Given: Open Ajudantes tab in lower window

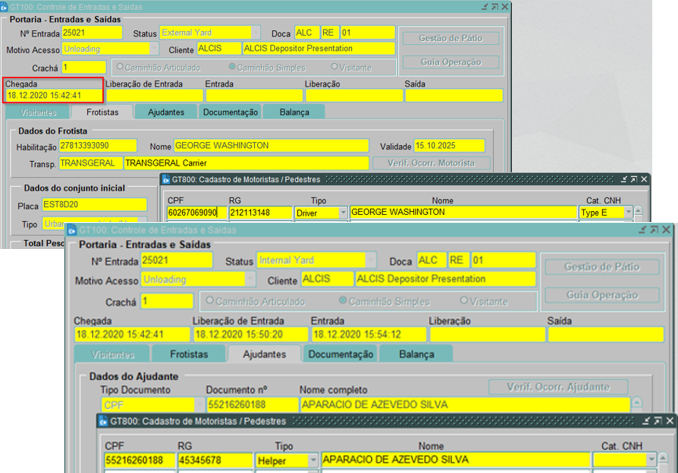Looking at the screenshot, I should [x=264, y=354].
